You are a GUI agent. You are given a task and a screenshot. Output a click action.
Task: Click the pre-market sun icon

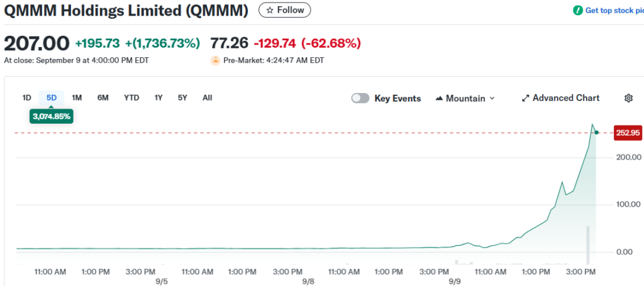point(215,61)
